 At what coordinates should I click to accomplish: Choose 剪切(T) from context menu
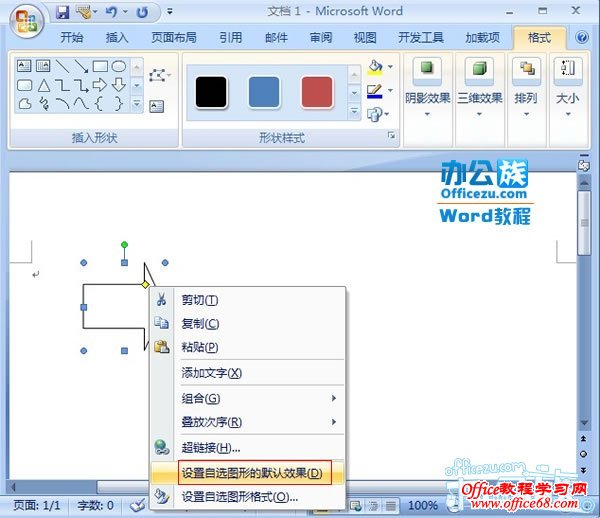pos(248,300)
